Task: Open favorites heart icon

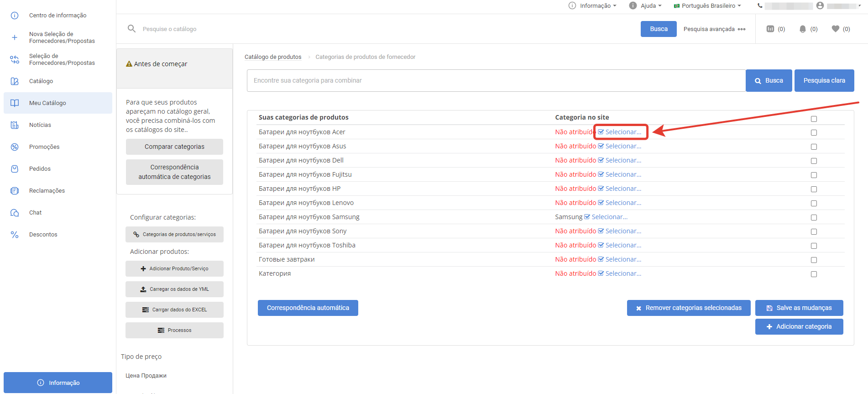Action: tap(836, 29)
